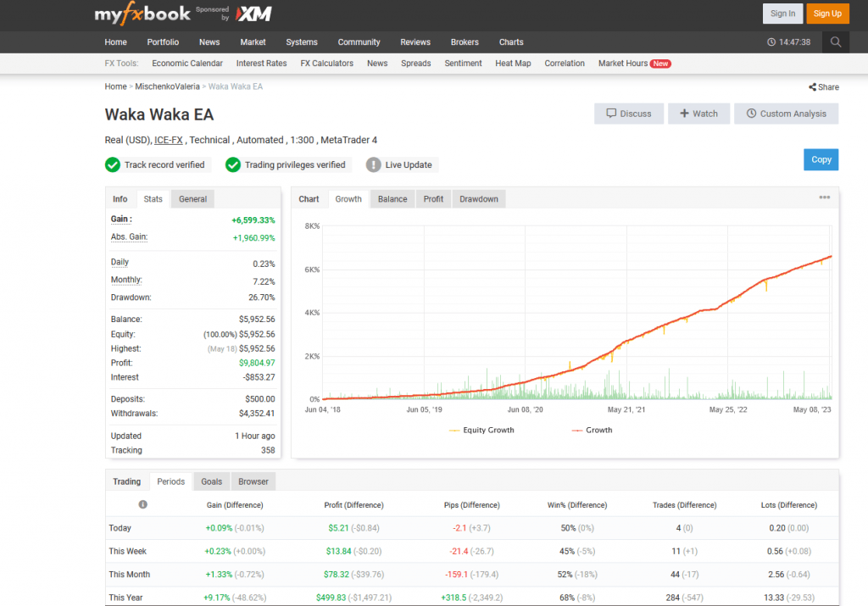Screen dimensions: 868x606
Task: Open the Portfolio navigation menu
Action: pyautogui.click(x=163, y=42)
